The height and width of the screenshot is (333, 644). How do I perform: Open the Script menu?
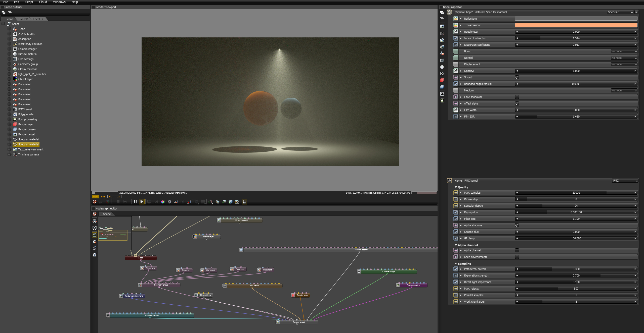tap(29, 2)
